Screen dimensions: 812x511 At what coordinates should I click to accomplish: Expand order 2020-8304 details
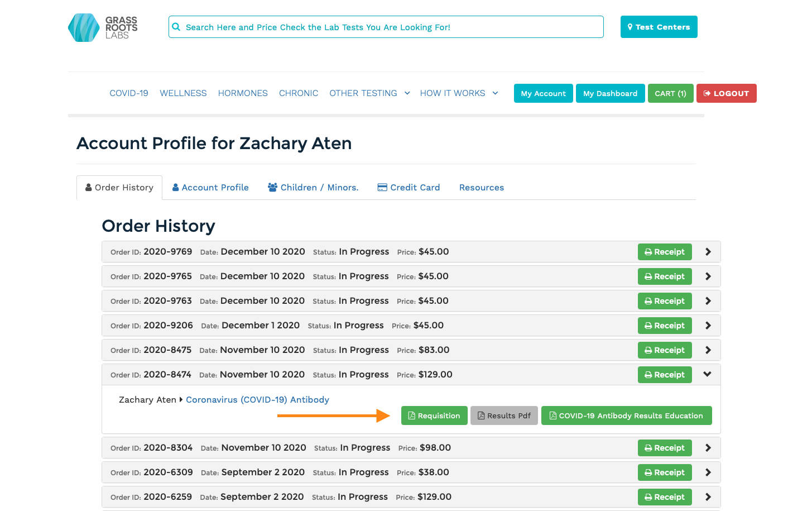pyautogui.click(x=708, y=448)
